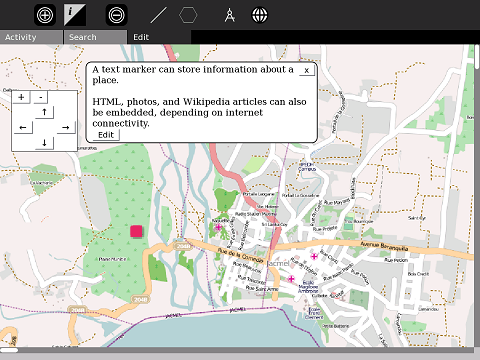This screenshot has height=360, width=480.
Task: Click the red square map marker
Action: pyautogui.click(x=136, y=231)
